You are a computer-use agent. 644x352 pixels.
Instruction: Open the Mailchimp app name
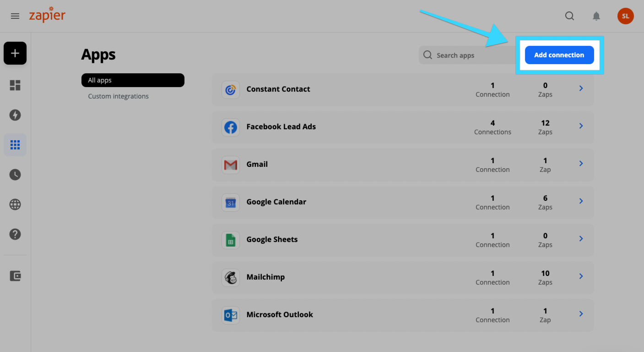click(265, 277)
